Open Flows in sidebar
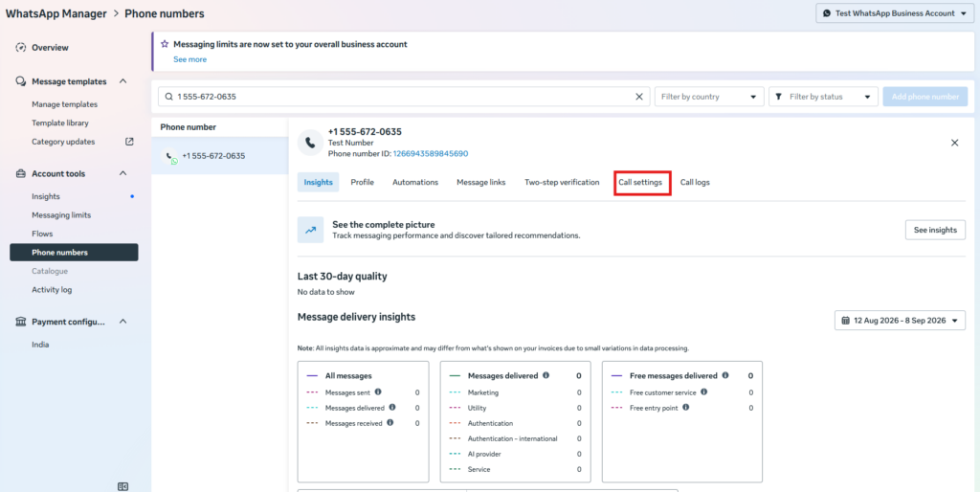 [x=42, y=234]
